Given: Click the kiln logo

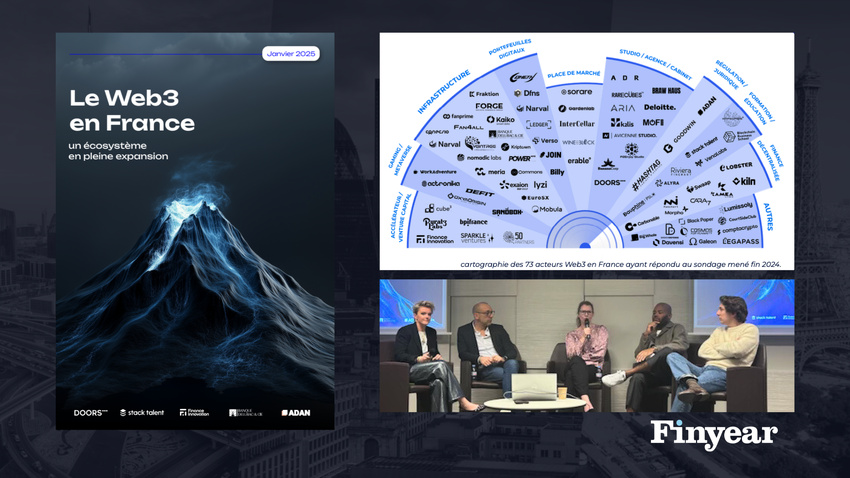Looking at the screenshot, I should click(743, 181).
